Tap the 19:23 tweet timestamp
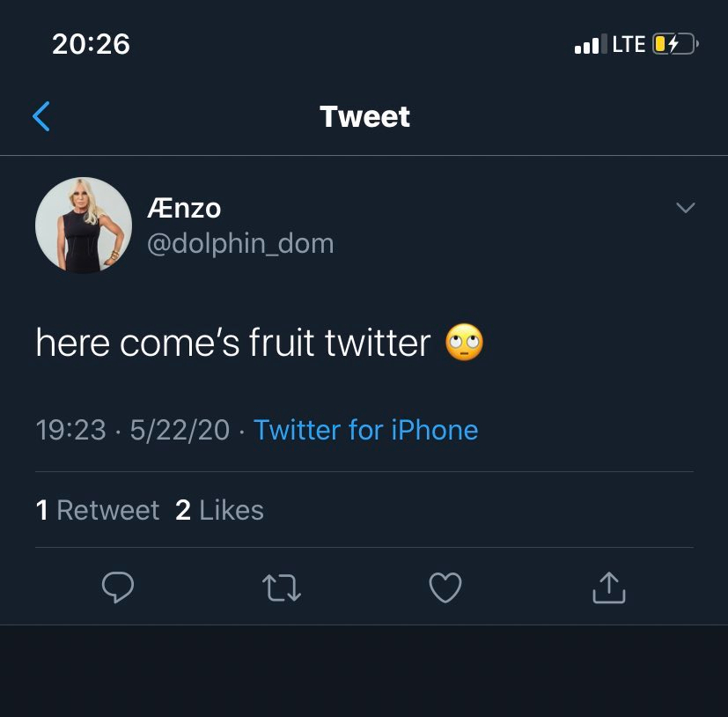The width and height of the screenshot is (728, 717). coord(70,430)
